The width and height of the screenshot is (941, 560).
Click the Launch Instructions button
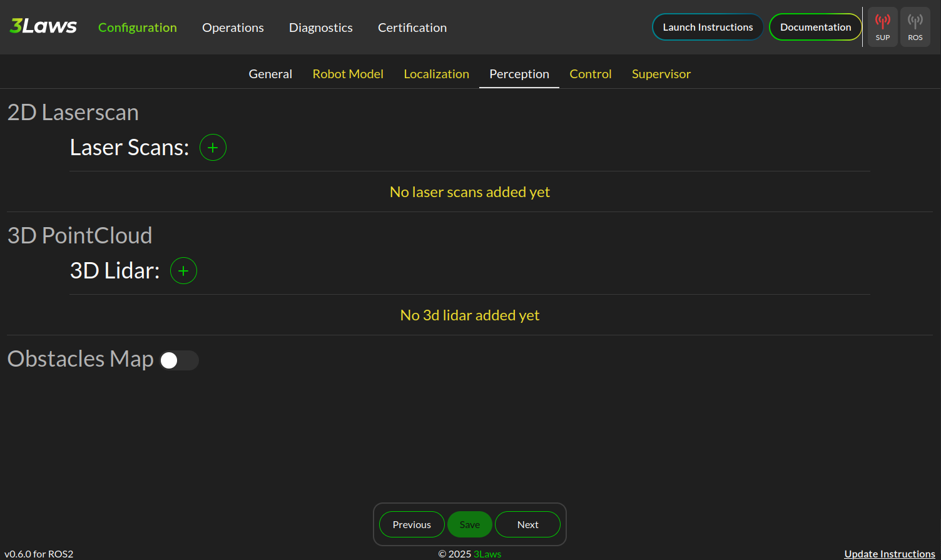coord(708,27)
